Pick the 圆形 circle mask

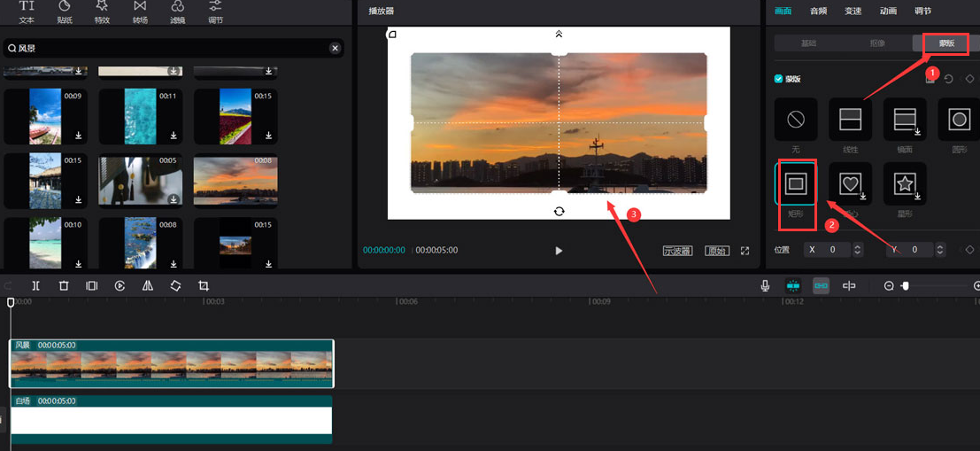[x=959, y=120]
